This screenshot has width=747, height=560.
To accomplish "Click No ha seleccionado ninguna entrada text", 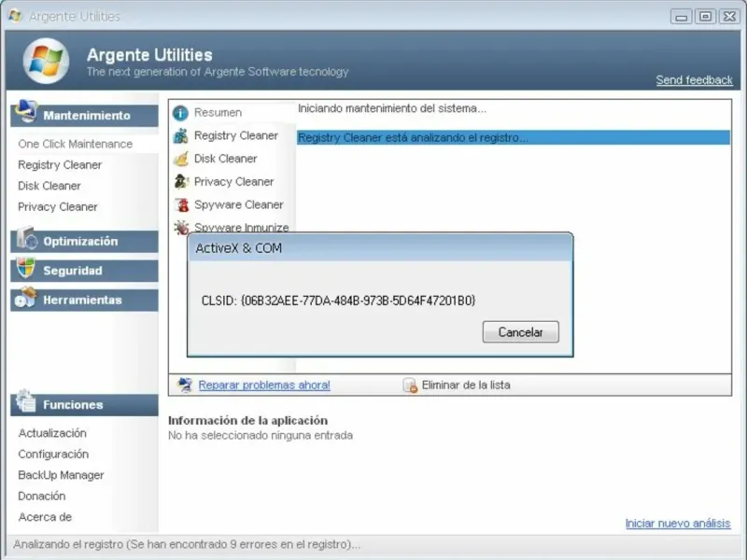I will tap(261, 435).
